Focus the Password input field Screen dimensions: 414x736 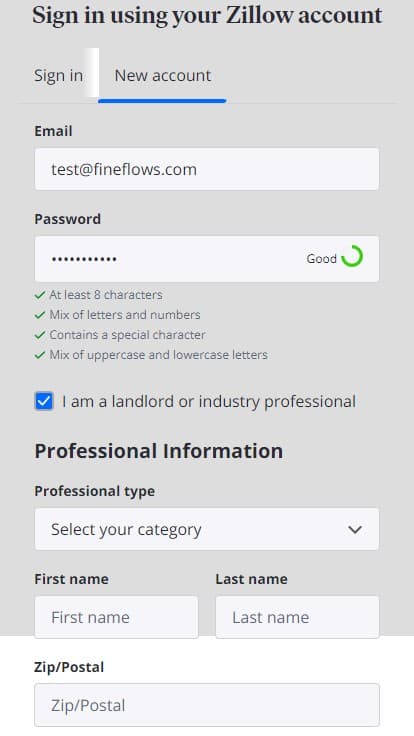point(207,259)
